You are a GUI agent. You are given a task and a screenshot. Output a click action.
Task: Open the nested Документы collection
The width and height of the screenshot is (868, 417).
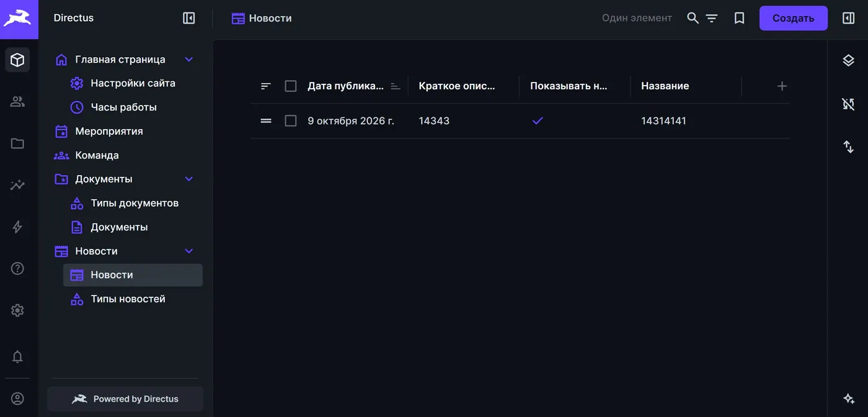[x=133, y=227]
